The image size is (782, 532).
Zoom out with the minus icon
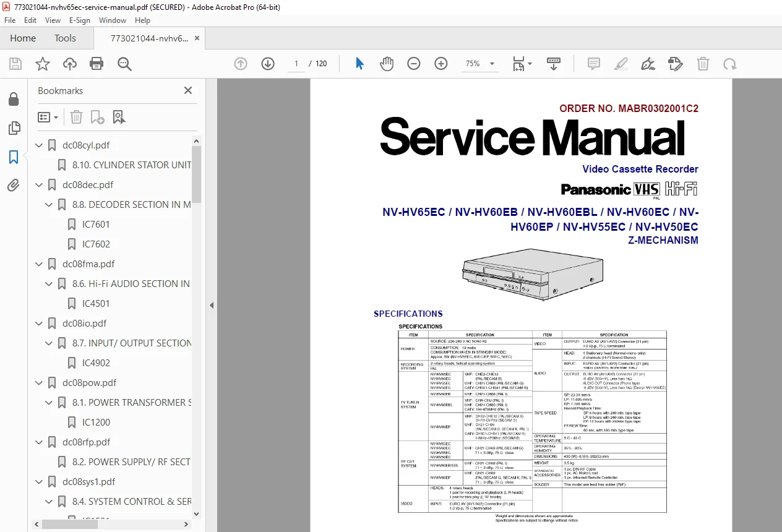(414, 64)
